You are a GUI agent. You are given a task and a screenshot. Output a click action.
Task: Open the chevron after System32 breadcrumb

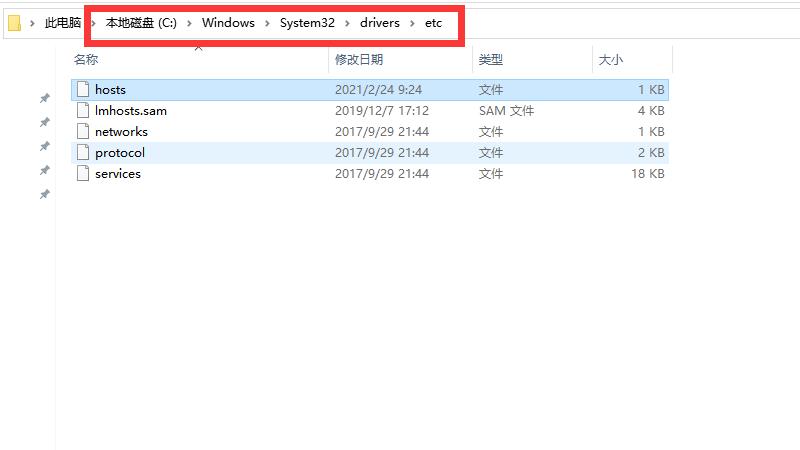(348, 23)
